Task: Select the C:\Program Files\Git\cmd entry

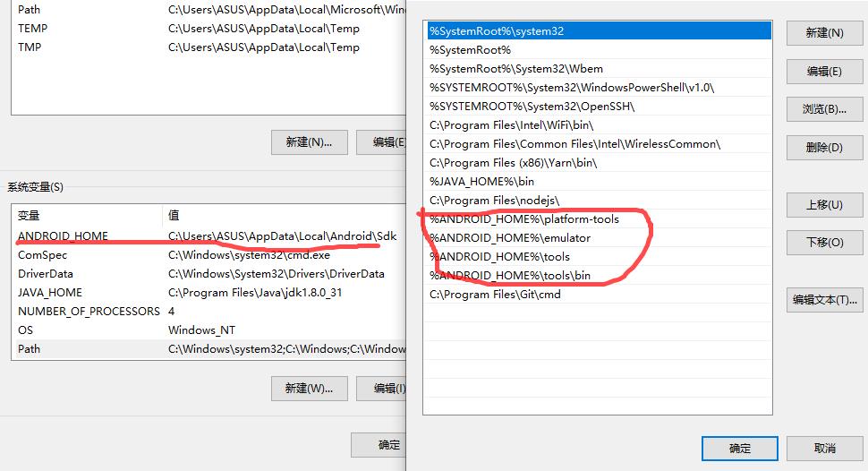Action: coord(598,295)
